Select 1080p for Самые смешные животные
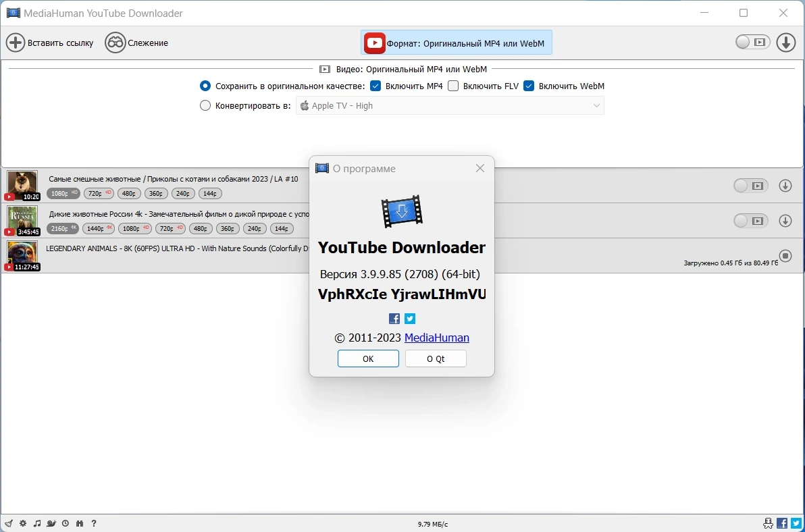The height and width of the screenshot is (532, 805). pyautogui.click(x=63, y=193)
